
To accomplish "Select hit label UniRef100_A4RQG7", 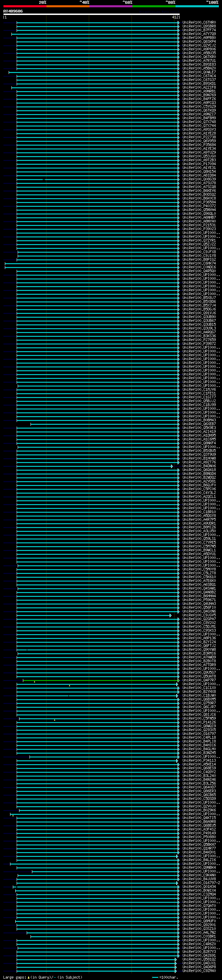I will pyautogui.click(x=199, y=332).
